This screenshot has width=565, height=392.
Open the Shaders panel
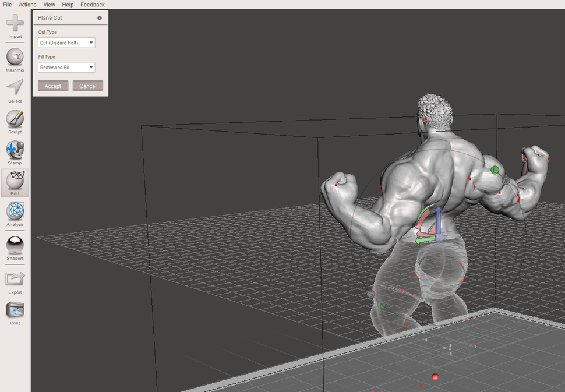[15, 245]
